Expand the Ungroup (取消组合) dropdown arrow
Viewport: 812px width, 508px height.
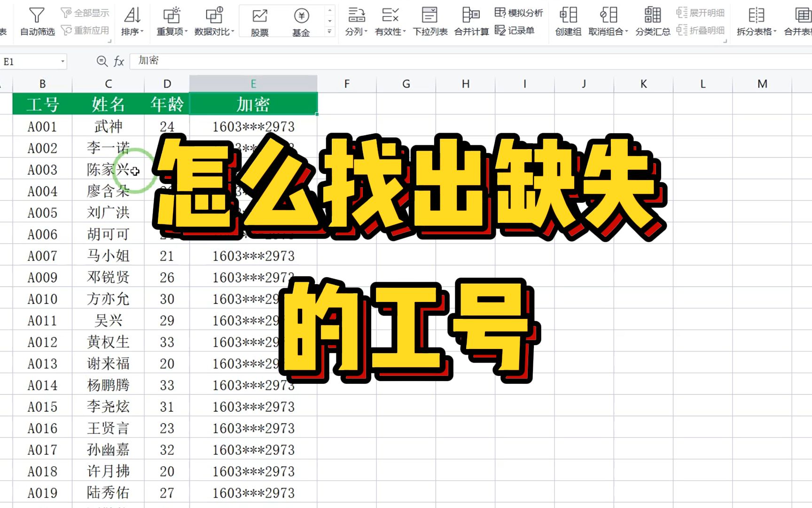626,32
